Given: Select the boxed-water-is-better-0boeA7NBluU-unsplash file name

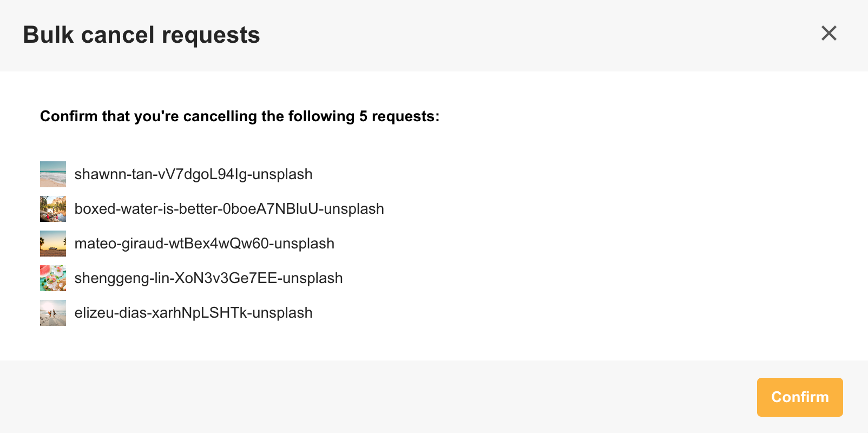Looking at the screenshot, I should 229,209.
